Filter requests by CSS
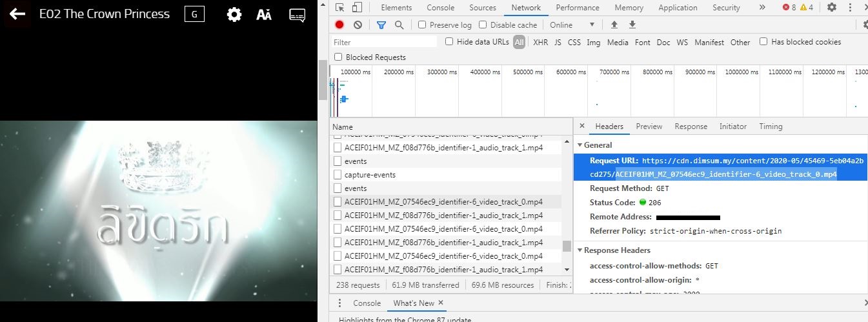The width and height of the screenshot is (868, 322). click(574, 42)
